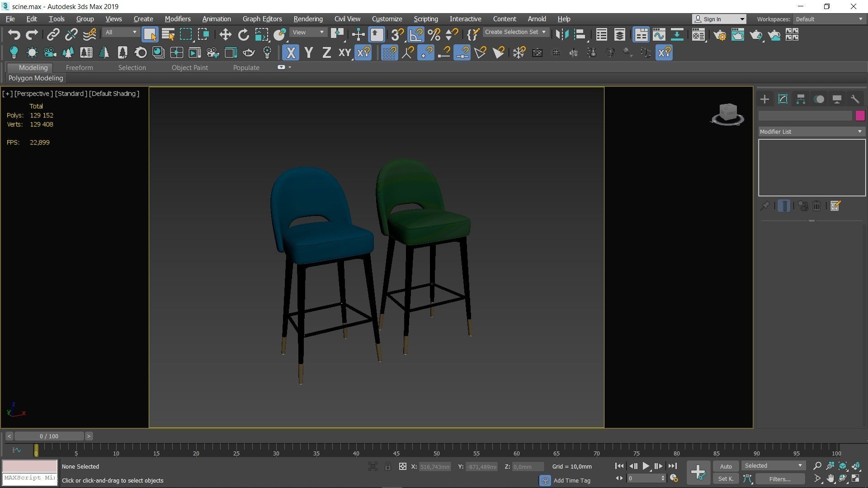This screenshot has height=488, width=868.
Task: Remove modifier with trash icon
Action: click(816, 206)
